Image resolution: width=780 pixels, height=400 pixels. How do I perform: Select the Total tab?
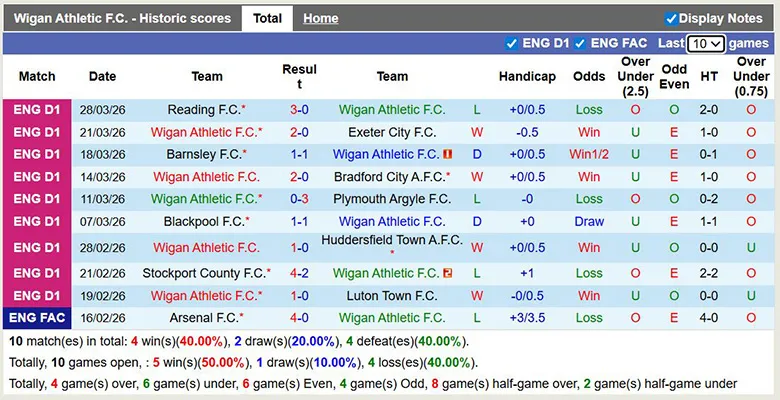click(267, 18)
